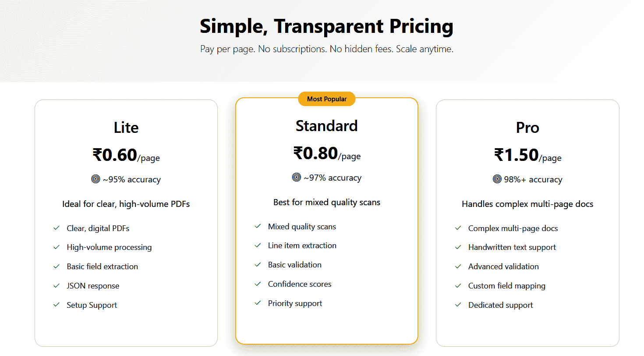Click checkmark next to JSON response
The height and width of the screenshot is (356, 644).
[57, 286]
